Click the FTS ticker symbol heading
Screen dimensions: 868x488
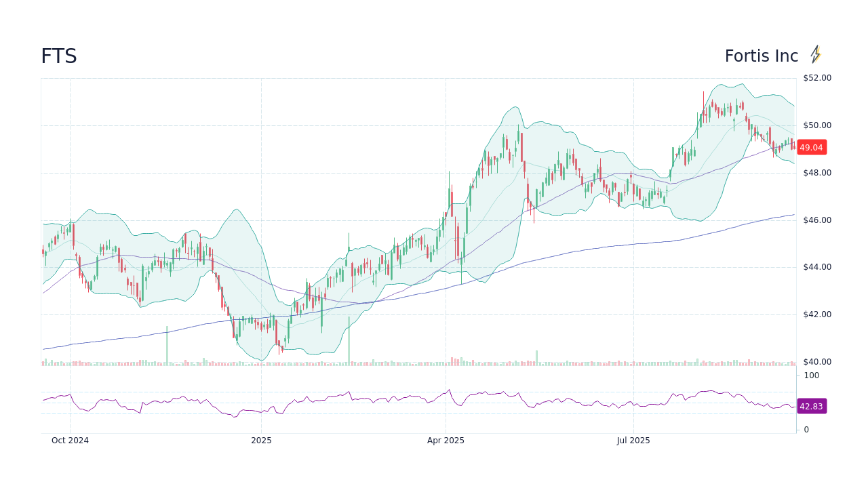coord(60,56)
